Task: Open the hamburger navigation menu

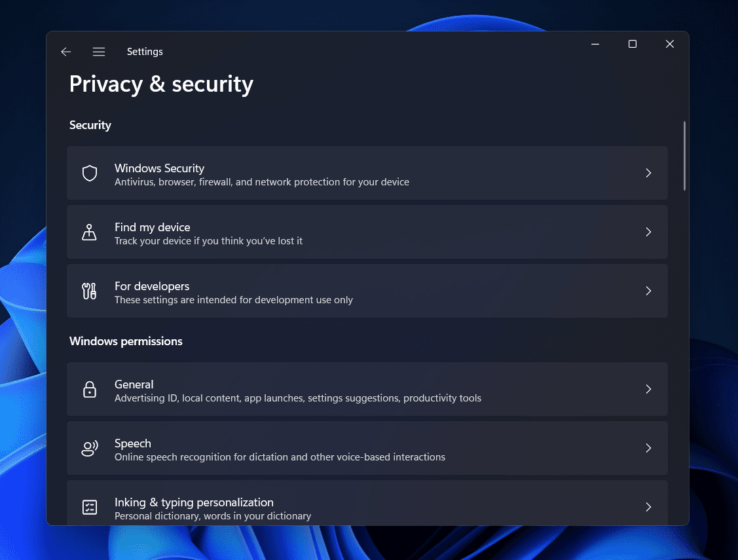Action: click(99, 52)
